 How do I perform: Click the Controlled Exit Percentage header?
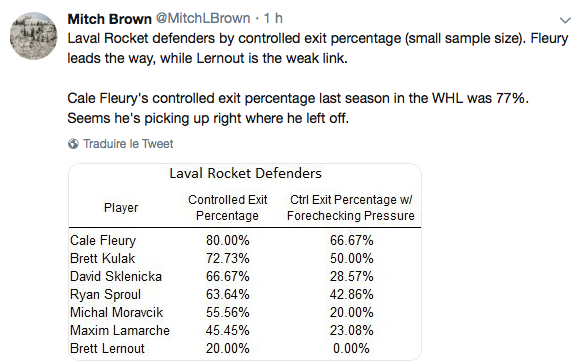click(228, 207)
